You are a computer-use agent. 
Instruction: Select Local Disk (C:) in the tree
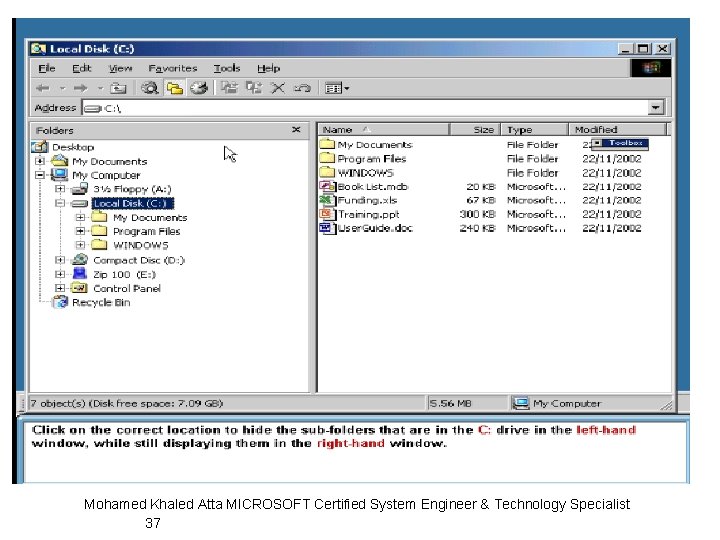pos(133,203)
